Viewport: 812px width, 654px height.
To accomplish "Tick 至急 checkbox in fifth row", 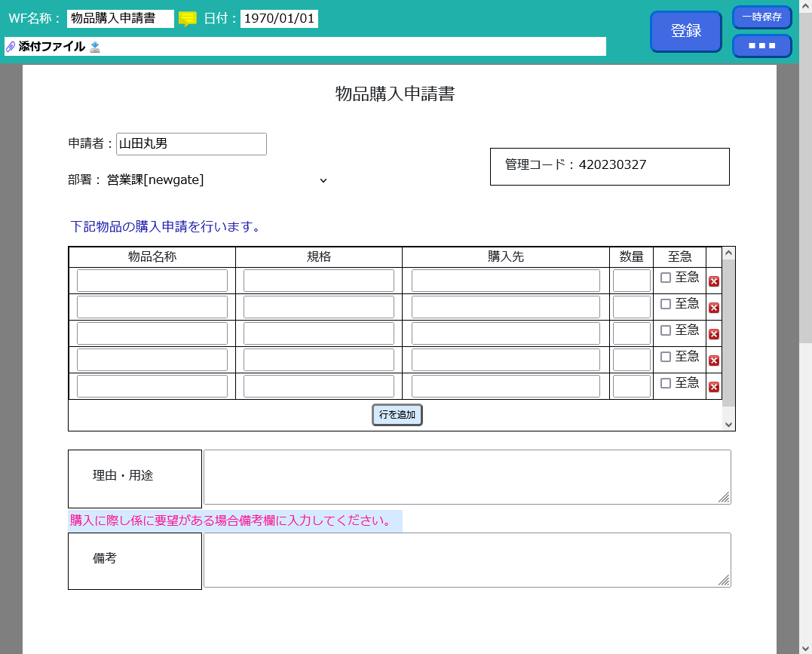I will coord(666,383).
